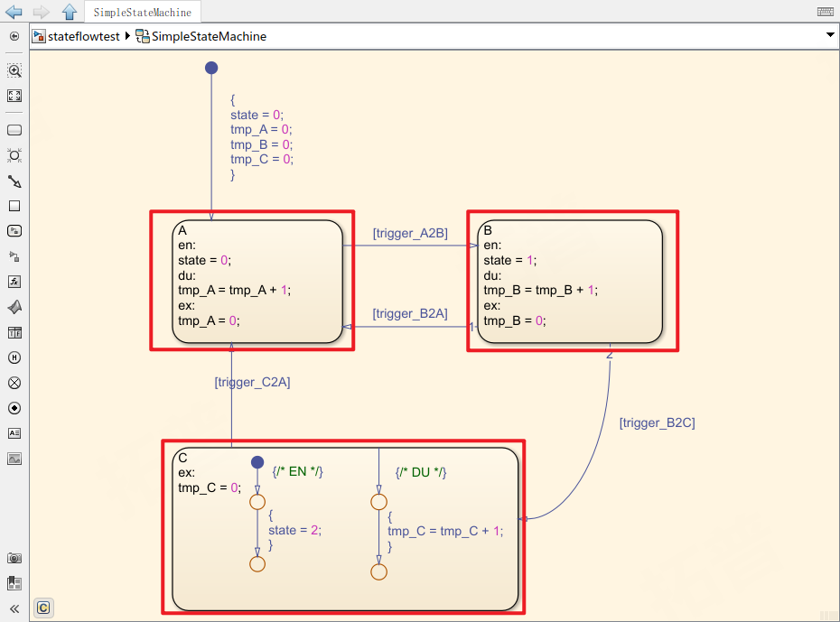
Task: Click the keyboard icon in top-right corner
Action: point(825,12)
